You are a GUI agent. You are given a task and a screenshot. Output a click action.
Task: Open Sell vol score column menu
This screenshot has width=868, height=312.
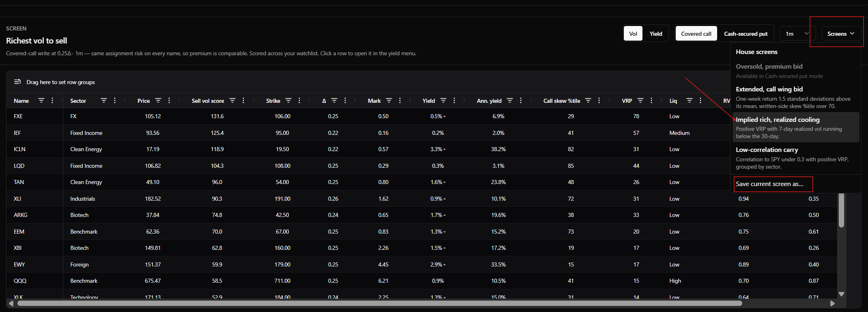click(x=243, y=100)
